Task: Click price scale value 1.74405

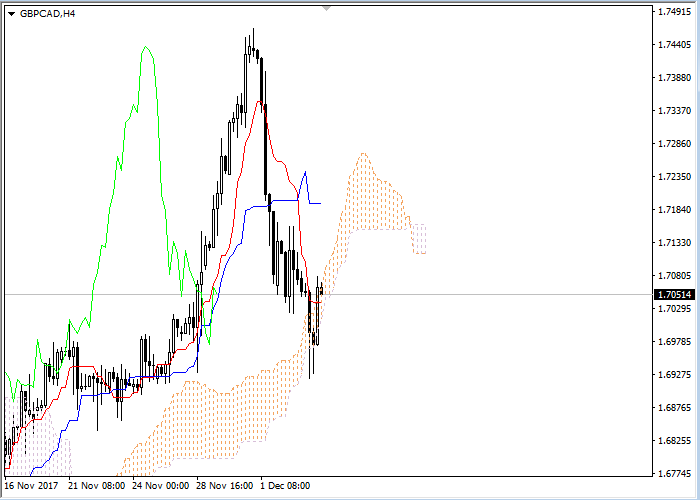Action: pyautogui.click(x=675, y=45)
